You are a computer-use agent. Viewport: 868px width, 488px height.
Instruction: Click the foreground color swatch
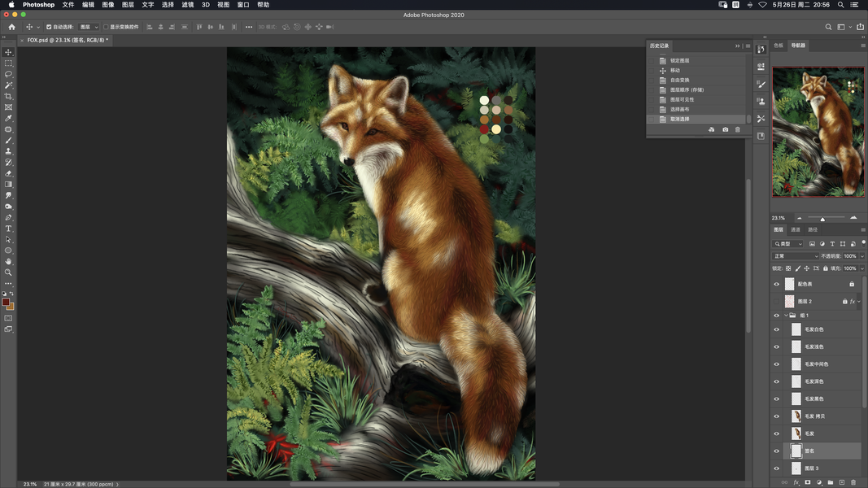[6, 302]
